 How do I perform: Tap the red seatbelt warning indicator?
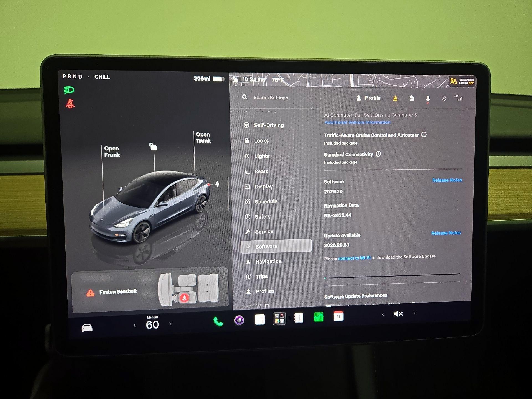pos(70,104)
